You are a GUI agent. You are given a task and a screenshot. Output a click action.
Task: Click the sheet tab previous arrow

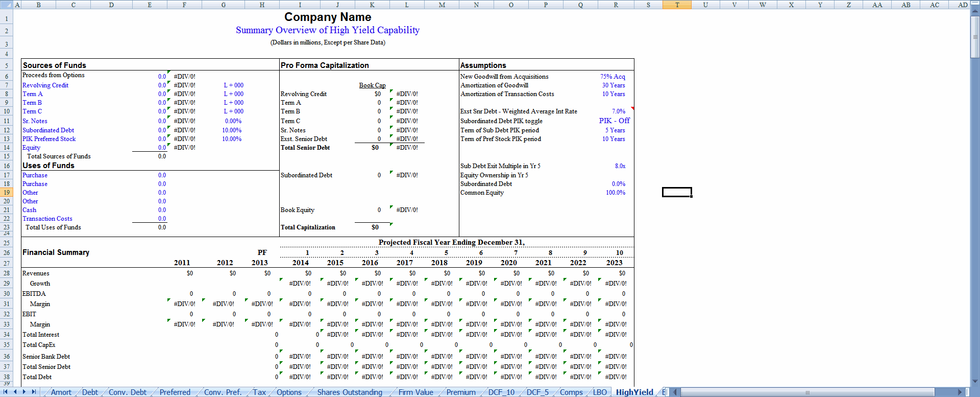(15, 392)
